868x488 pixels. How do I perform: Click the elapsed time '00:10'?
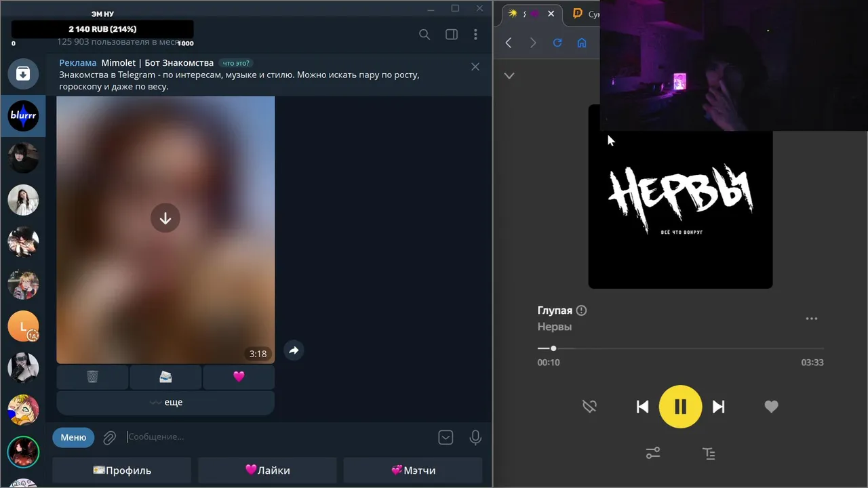pos(549,363)
